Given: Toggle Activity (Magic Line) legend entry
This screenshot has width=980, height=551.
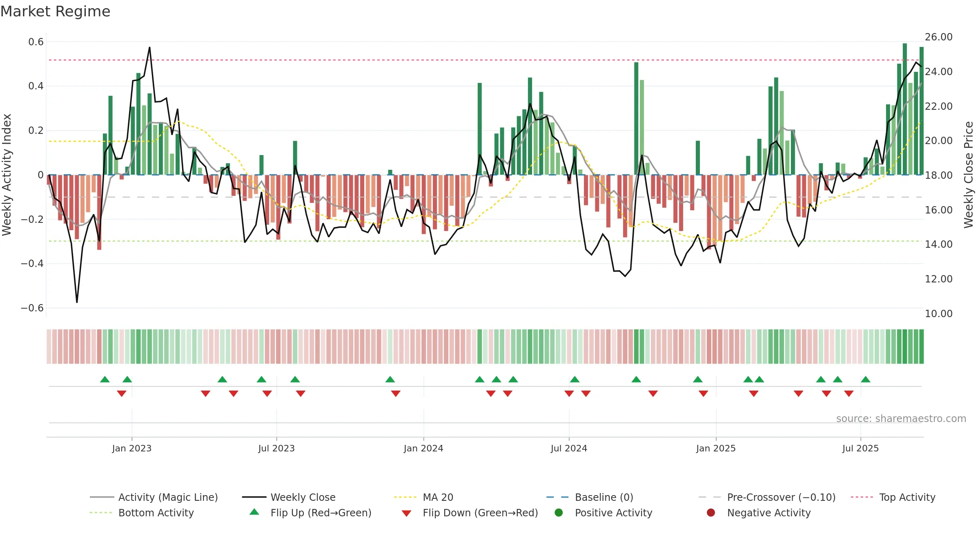Looking at the screenshot, I should [x=154, y=497].
